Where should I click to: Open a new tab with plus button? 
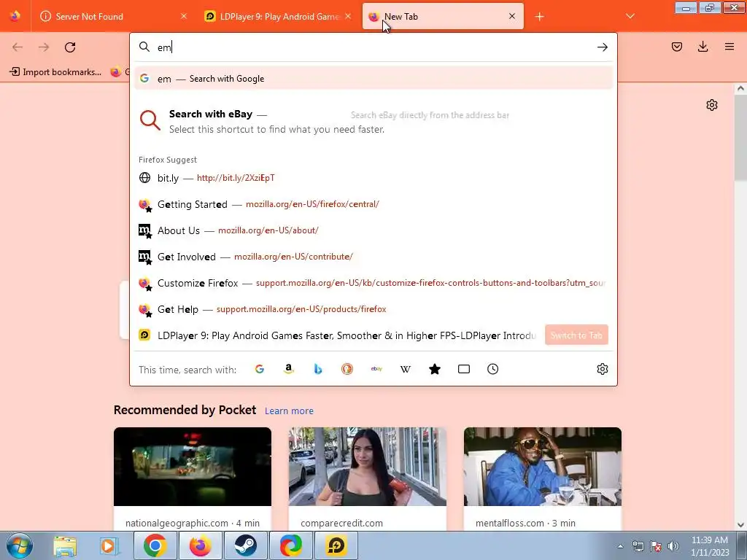click(x=539, y=17)
